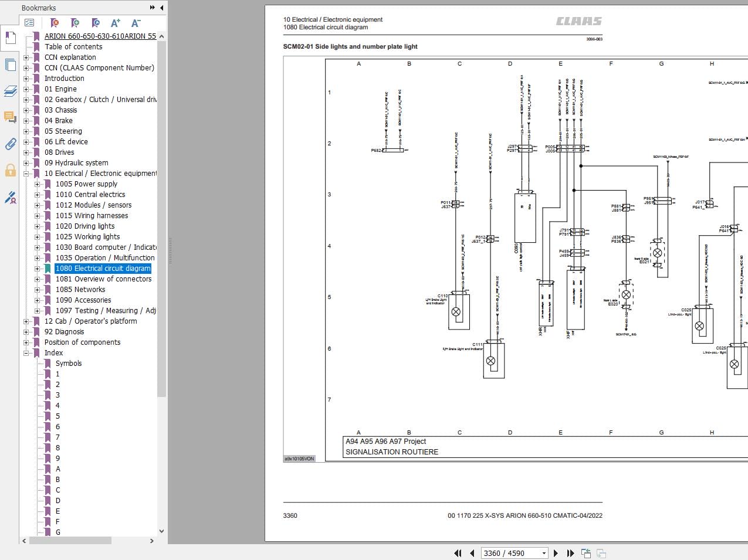The width and height of the screenshot is (748, 560).
Task: Select the 1085 Networks bookmark
Action: click(80, 290)
